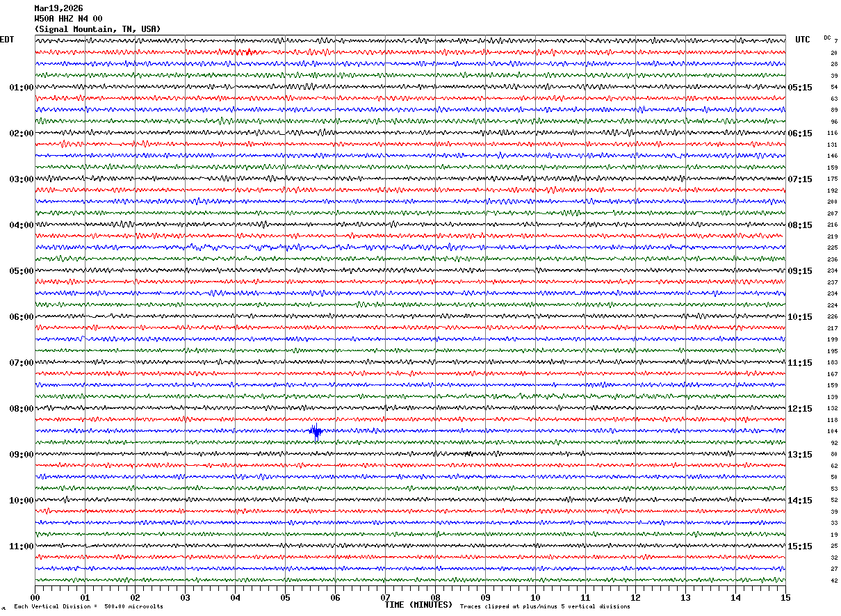Click the "09" minute tick label
Screen dimensions: 841x616
(485, 597)
